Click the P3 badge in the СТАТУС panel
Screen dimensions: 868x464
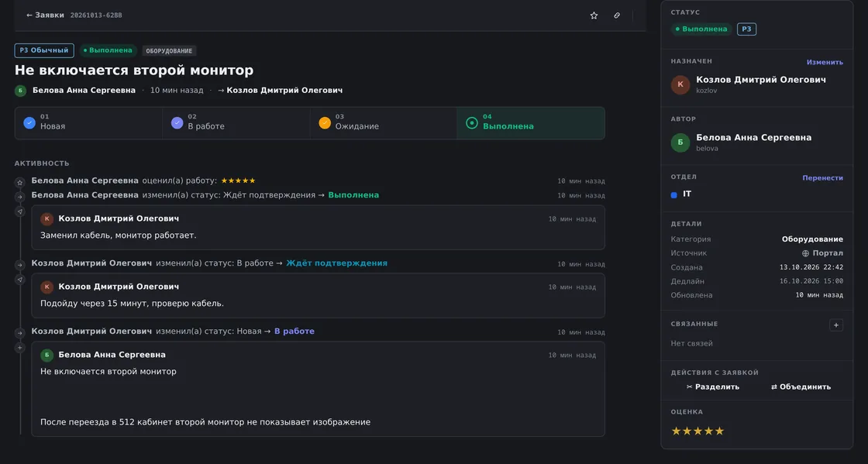[x=747, y=29]
